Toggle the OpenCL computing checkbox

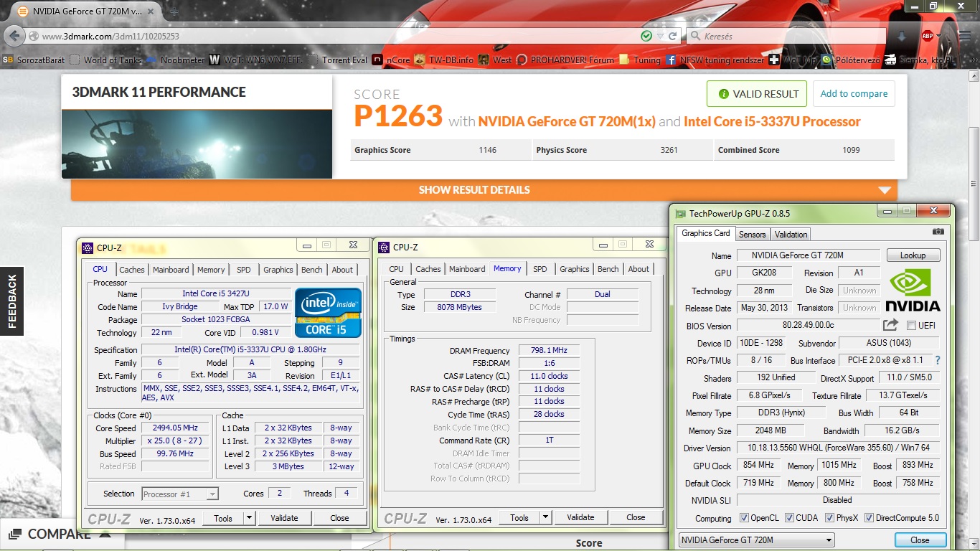click(x=744, y=518)
